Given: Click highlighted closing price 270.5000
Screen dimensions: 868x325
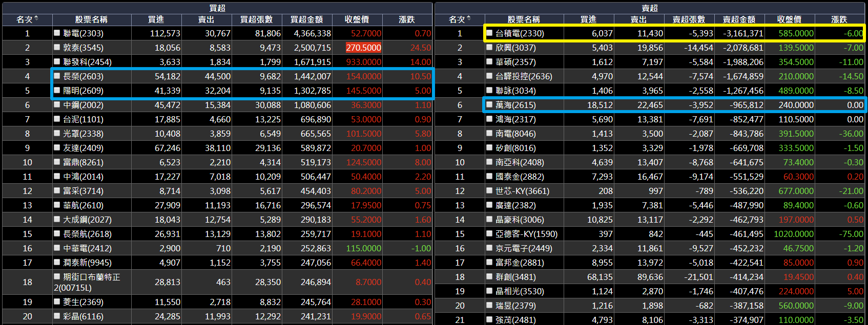Looking at the screenshot, I should click(x=364, y=48).
